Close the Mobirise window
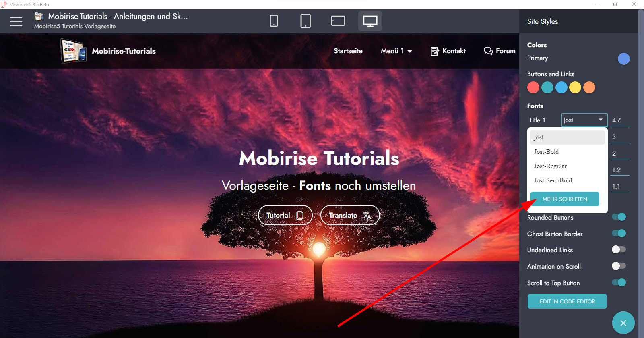This screenshot has width=644, height=338. click(634, 4)
